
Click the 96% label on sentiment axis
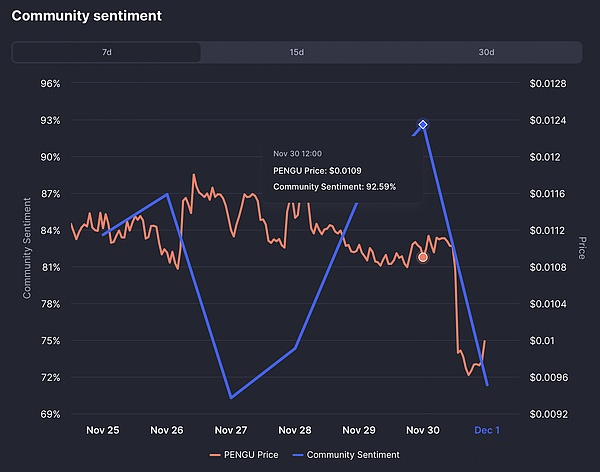tap(50, 83)
